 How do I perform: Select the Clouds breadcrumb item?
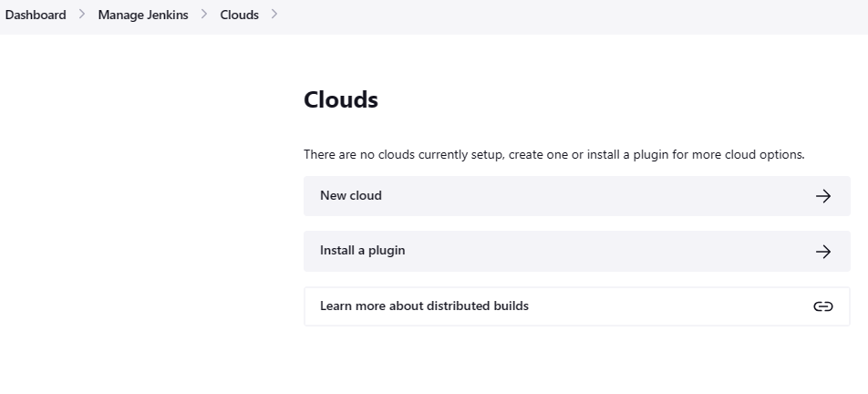click(x=239, y=15)
